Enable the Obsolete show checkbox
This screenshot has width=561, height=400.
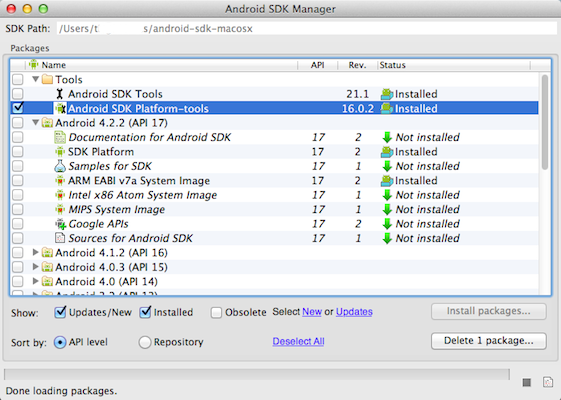[x=216, y=313]
